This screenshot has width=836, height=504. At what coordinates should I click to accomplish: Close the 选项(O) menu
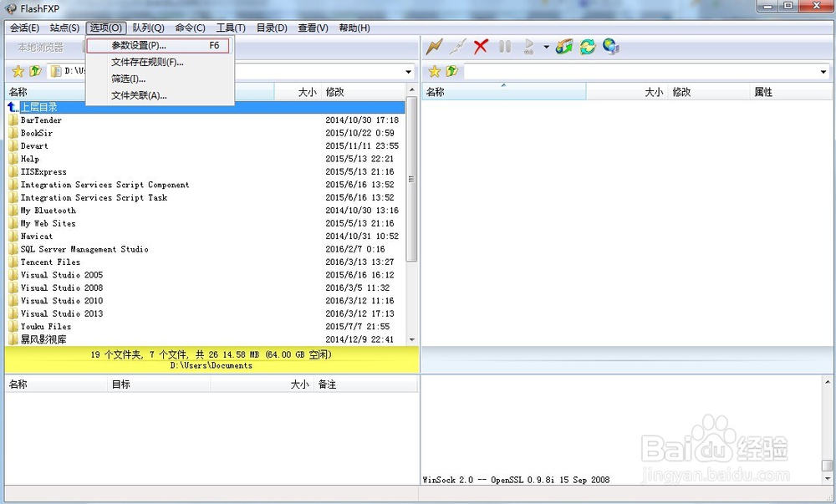[105, 28]
